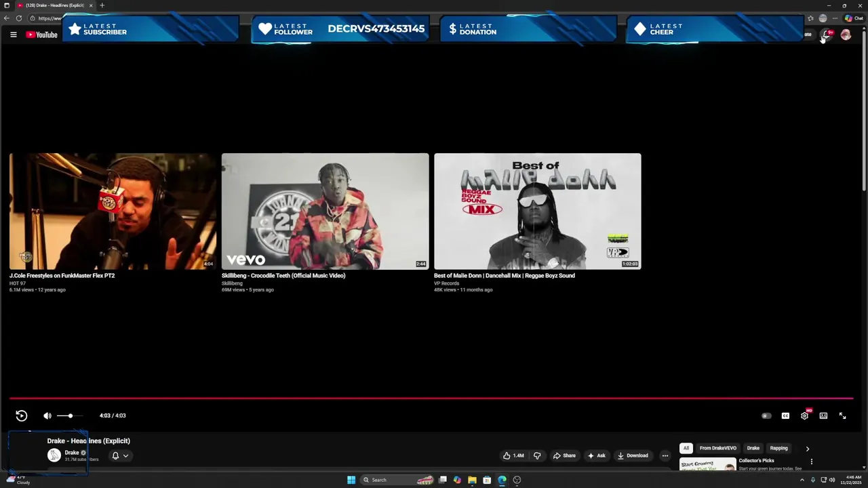Play J.Cole Freestyles suggested video thumbnail

113,211
